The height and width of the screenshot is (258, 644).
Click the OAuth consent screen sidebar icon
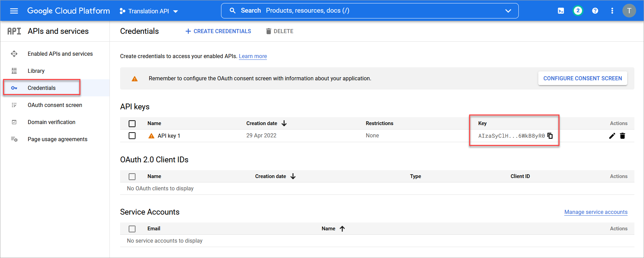coord(14,105)
